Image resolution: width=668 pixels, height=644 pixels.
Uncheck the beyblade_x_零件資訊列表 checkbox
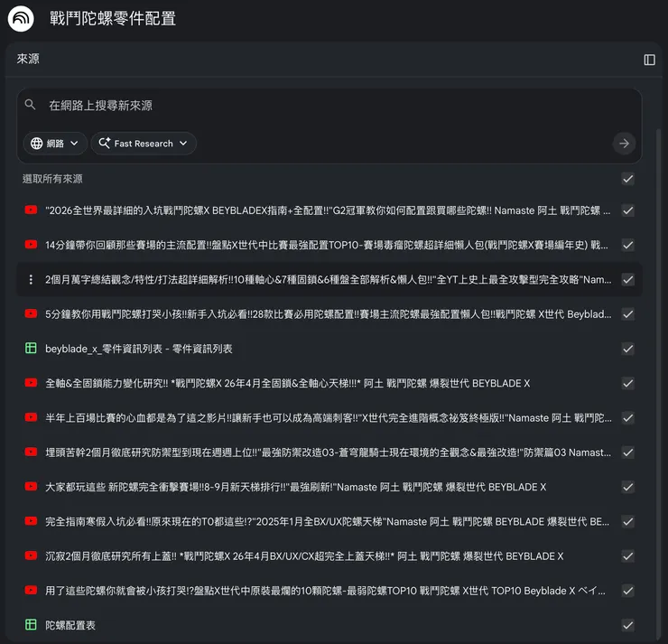pyautogui.click(x=627, y=349)
